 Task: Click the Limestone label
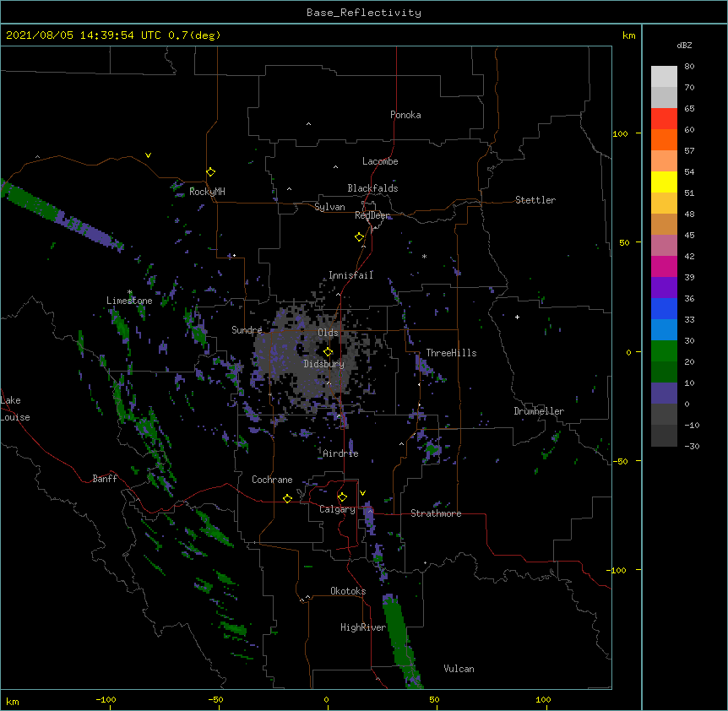click(129, 301)
